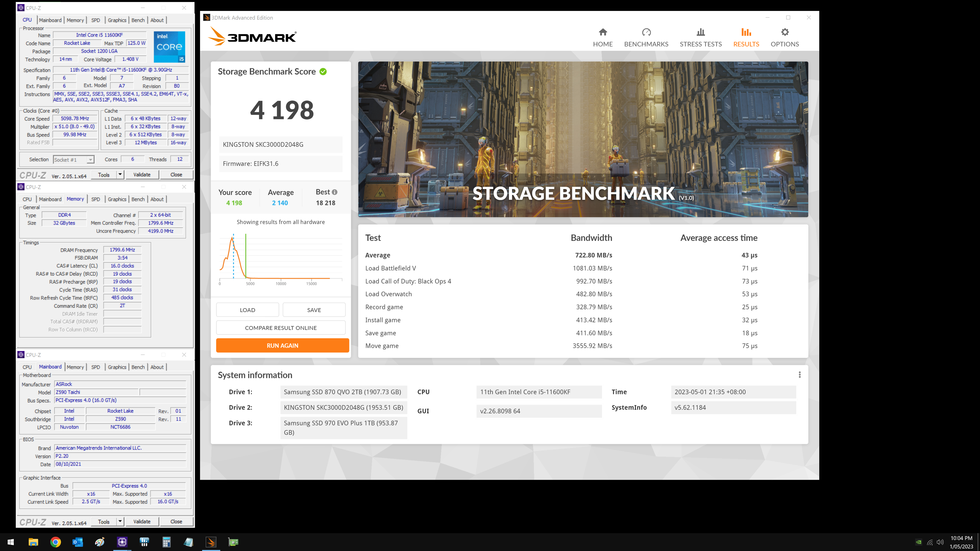The image size is (980, 551).
Task: Click the Time 2023-05-01 21:35 value
Action: (733, 392)
